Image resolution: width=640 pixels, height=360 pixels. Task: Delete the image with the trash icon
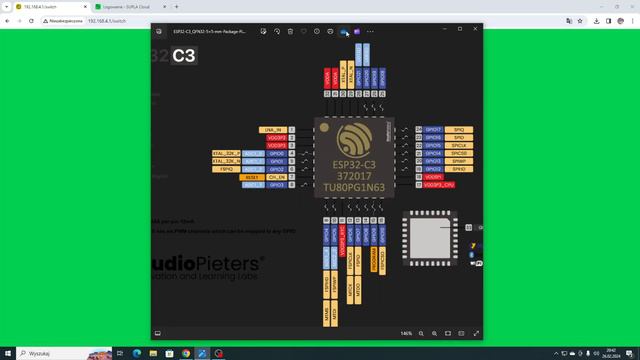290,31
